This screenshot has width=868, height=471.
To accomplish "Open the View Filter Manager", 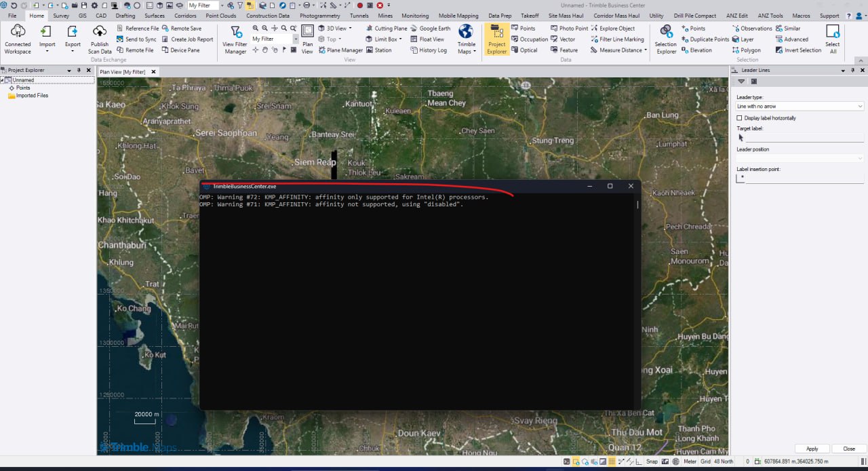I will pyautogui.click(x=235, y=39).
